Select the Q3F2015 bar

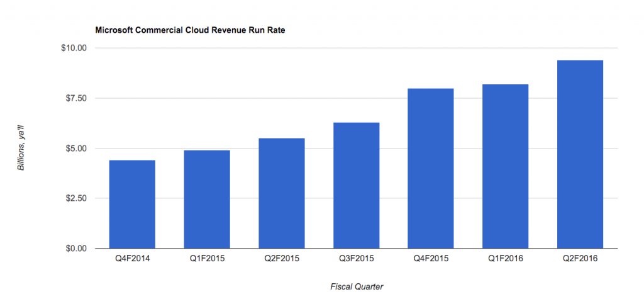[357, 186]
